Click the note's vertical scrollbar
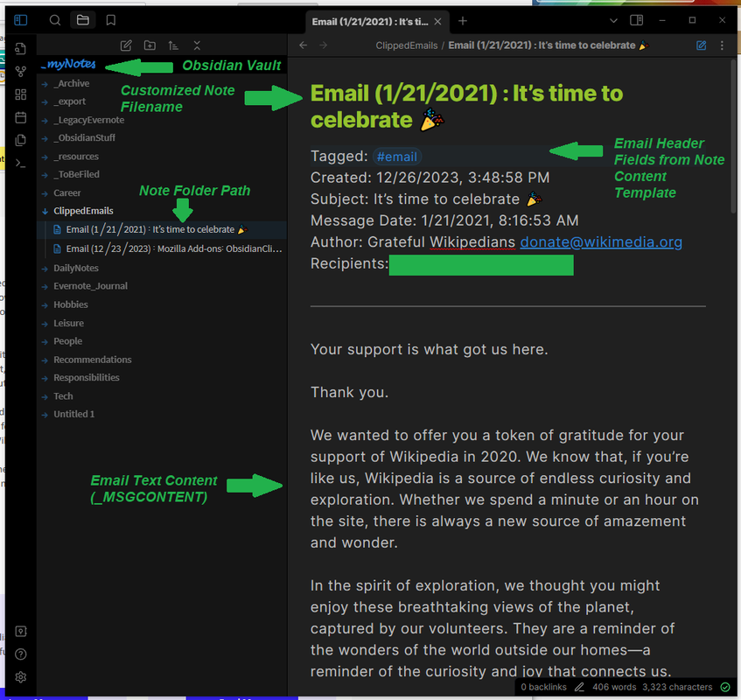 [733, 137]
